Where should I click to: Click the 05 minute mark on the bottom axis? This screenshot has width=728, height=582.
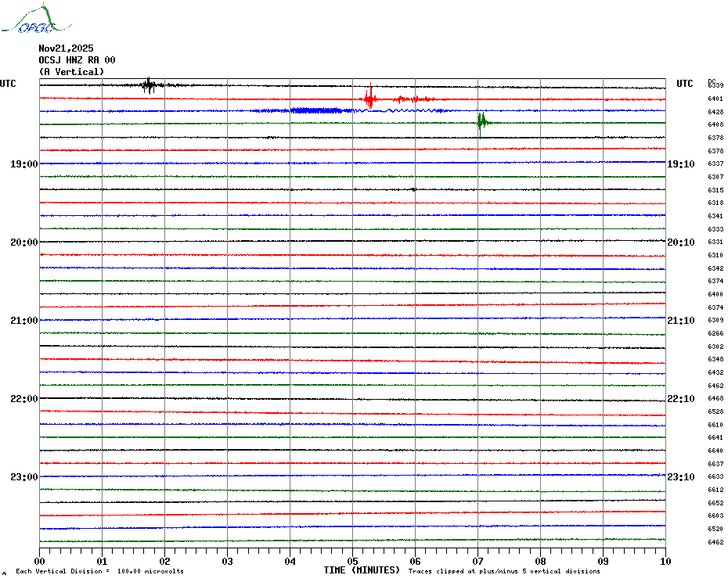pos(352,561)
